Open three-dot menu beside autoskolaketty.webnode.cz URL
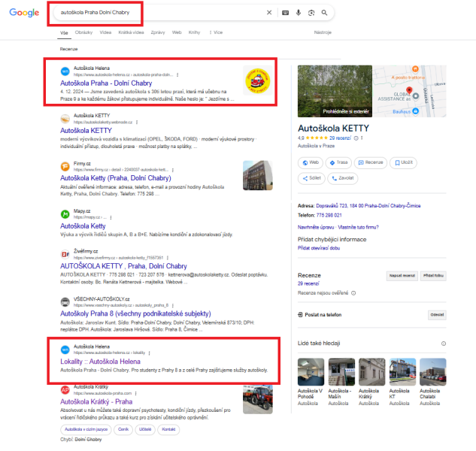 137,122
